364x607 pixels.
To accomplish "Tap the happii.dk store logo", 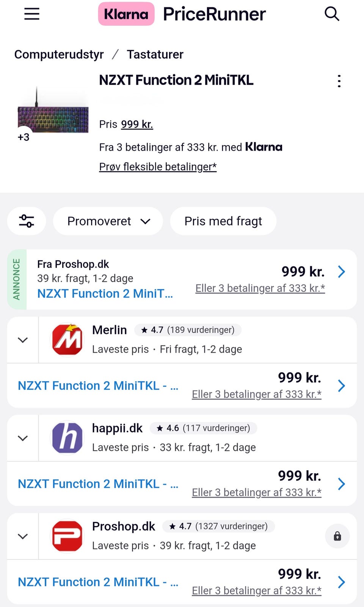I will pos(67,438).
